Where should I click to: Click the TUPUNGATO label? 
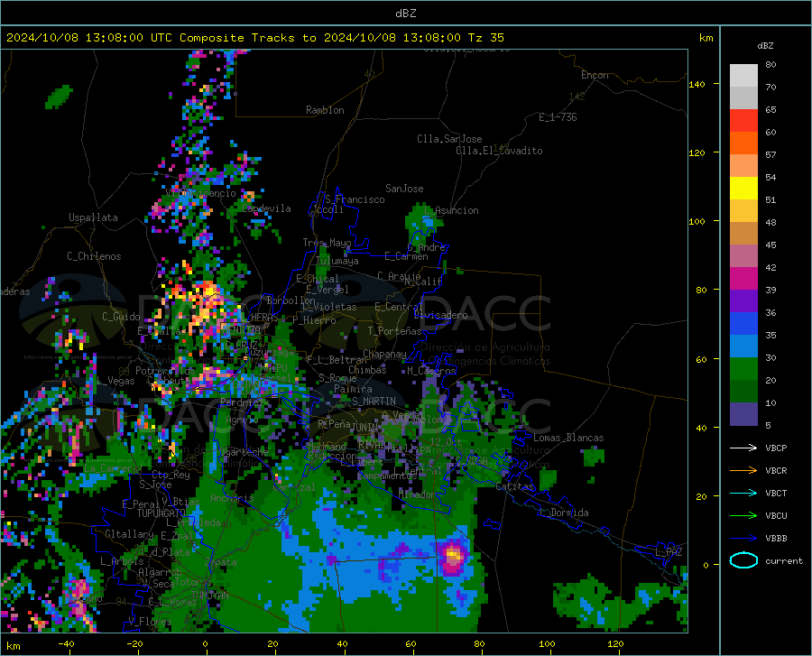[x=161, y=513]
